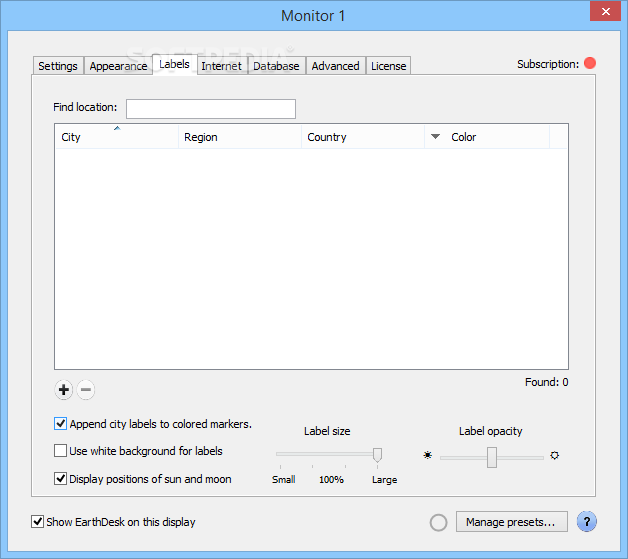Close the Monitor 1 window
Screen dimensions: 628x559
pyautogui.click(x=606, y=11)
